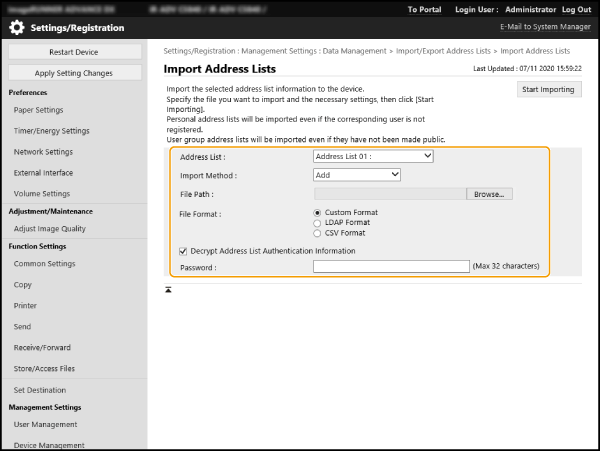Open User Management in the sidebar
The height and width of the screenshot is (451, 600).
(x=45, y=425)
